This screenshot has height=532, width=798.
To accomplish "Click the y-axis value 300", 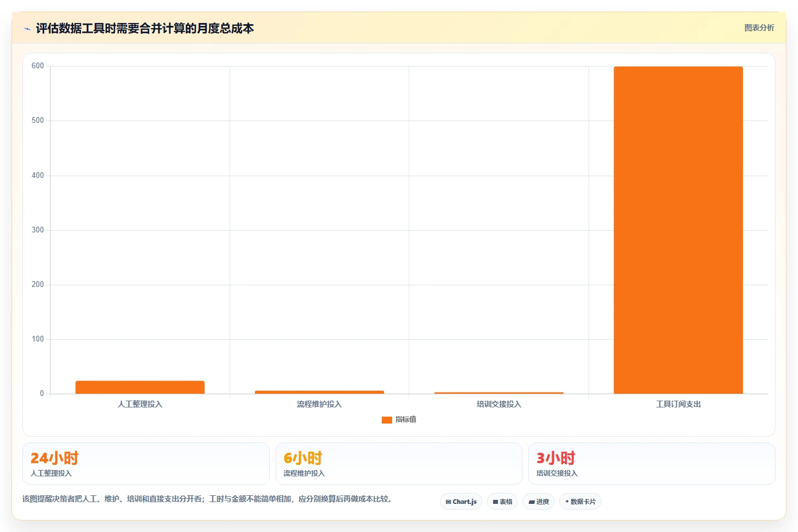I will click(38, 230).
